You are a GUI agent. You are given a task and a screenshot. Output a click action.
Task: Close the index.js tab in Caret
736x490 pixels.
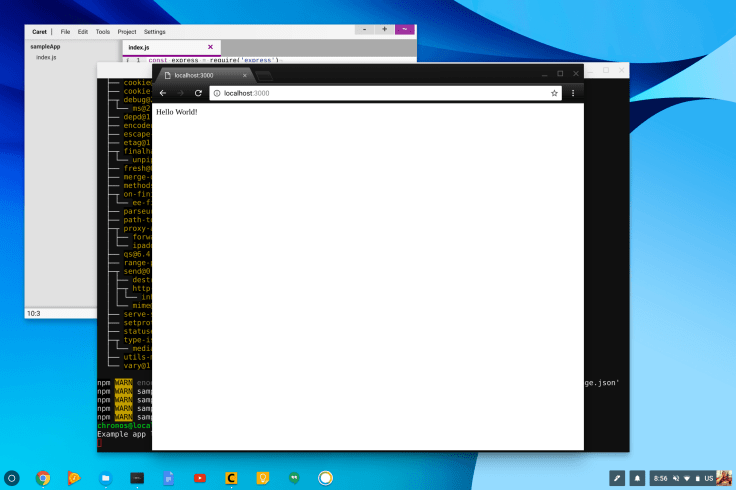click(x=210, y=47)
